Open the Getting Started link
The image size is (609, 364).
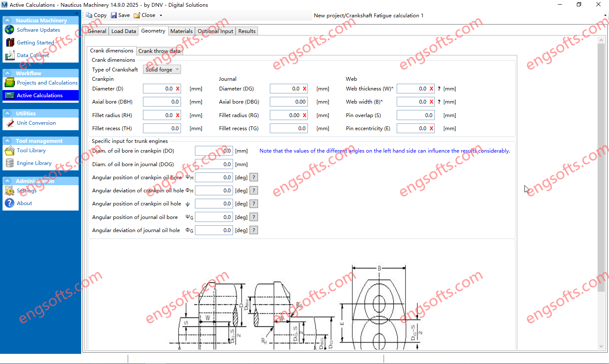pos(36,43)
